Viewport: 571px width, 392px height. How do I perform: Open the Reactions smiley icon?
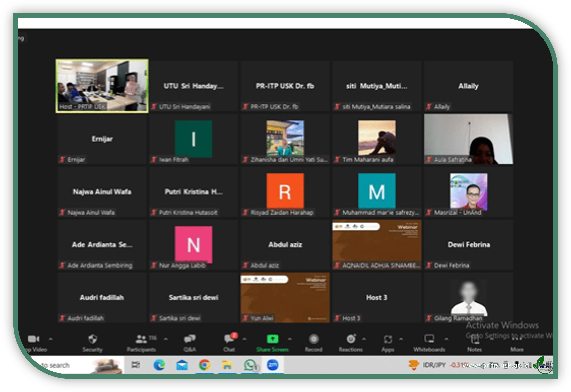click(351, 339)
